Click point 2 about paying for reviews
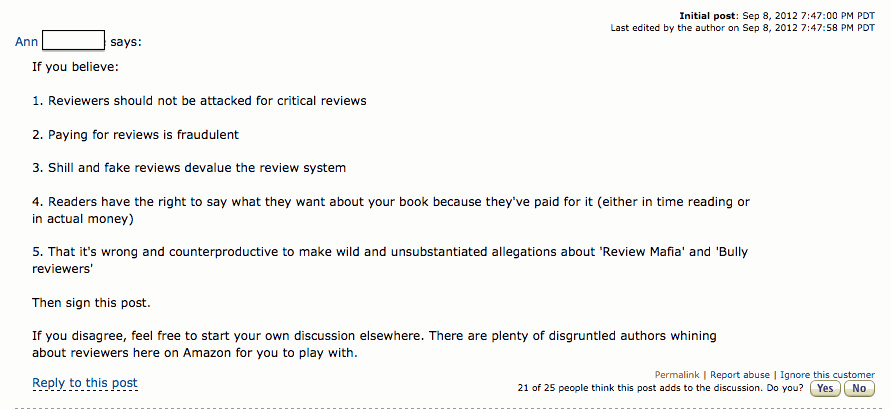Image resolution: width=891 pixels, height=409 pixels. [136, 135]
